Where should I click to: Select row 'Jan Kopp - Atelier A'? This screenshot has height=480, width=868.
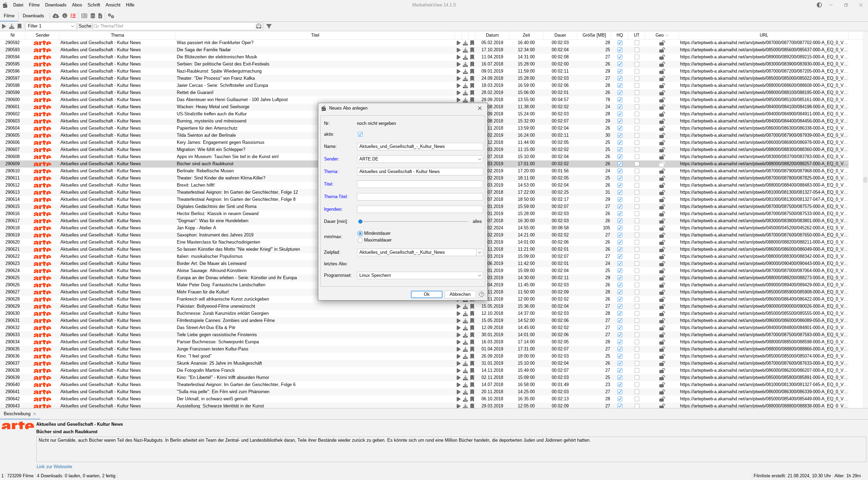point(196,228)
